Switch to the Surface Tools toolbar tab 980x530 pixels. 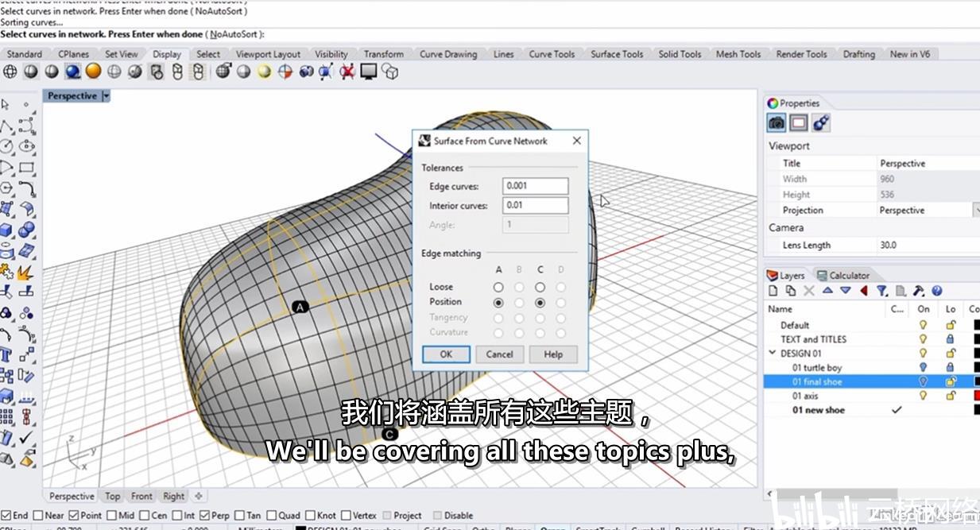(617, 54)
